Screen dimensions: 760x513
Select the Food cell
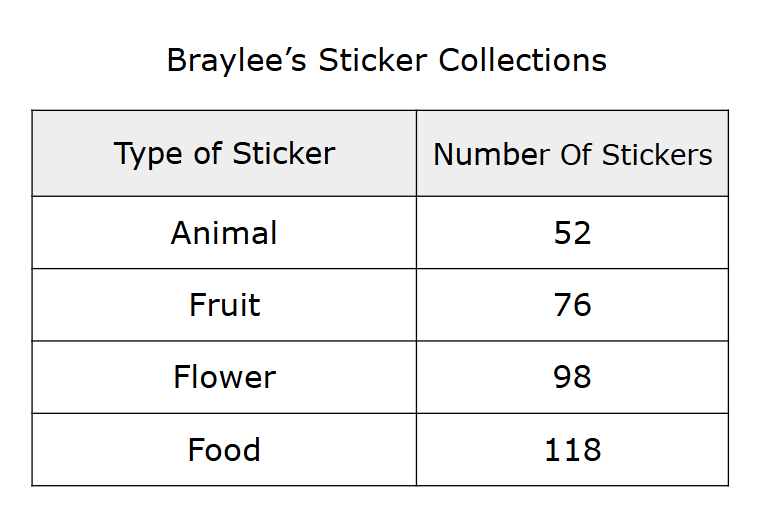(x=224, y=450)
